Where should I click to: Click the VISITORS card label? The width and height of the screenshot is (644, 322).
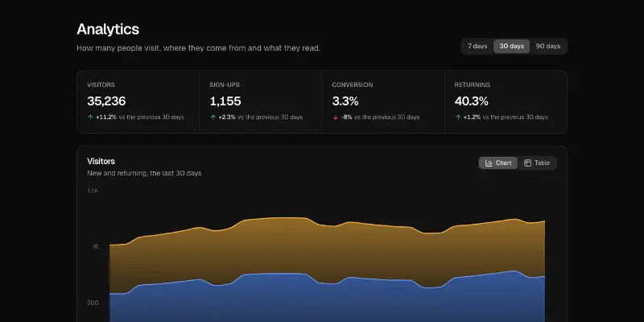pyautogui.click(x=101, y=85)
